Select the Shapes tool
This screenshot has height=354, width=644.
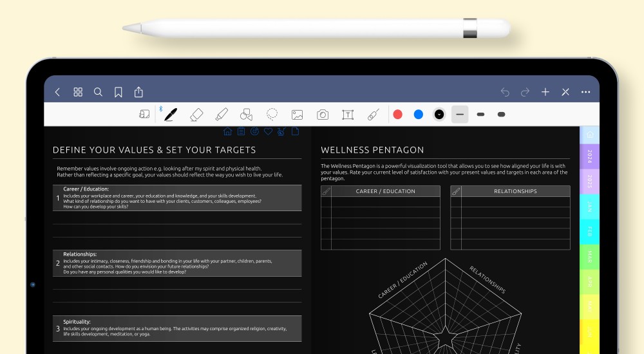tap(247, 115)
